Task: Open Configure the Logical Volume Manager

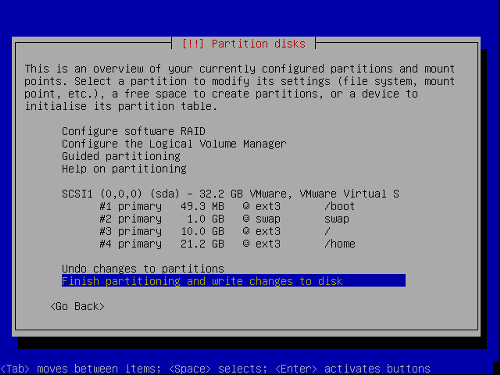Action: coord(174,144)
